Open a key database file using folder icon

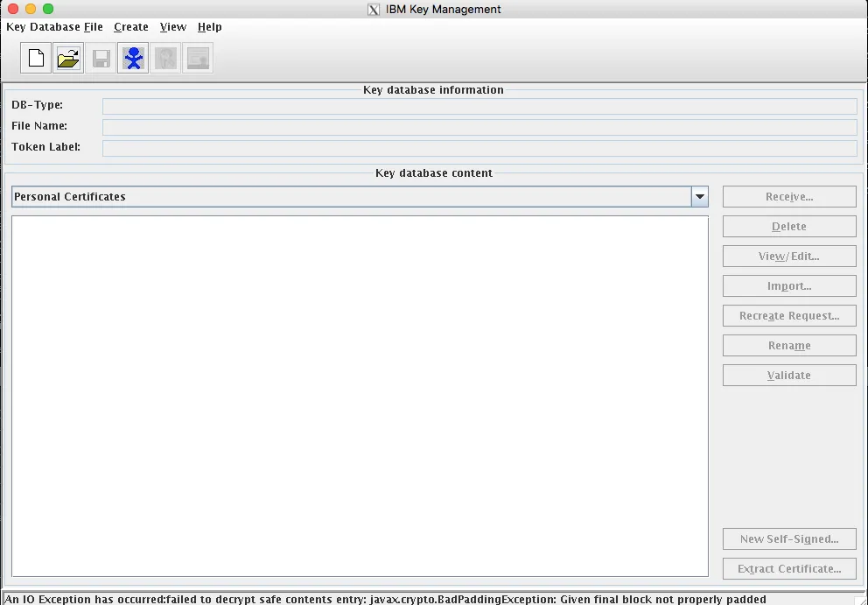(68, 58)
